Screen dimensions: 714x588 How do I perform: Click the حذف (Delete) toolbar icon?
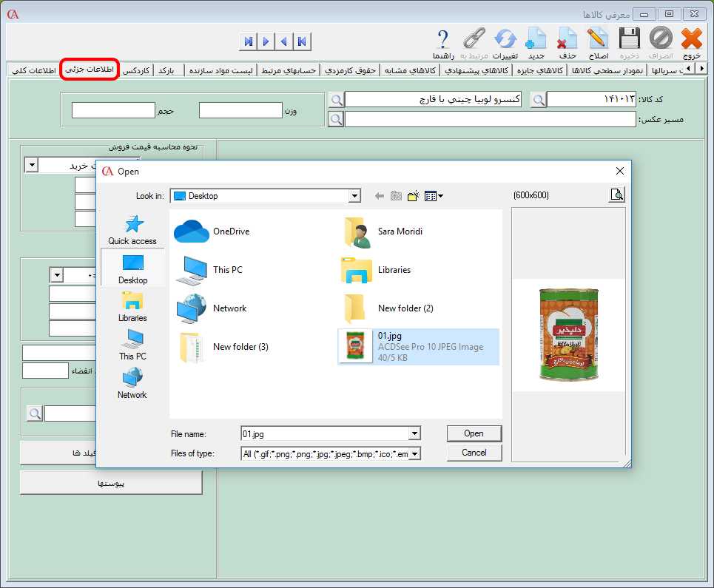coord(568,38)
